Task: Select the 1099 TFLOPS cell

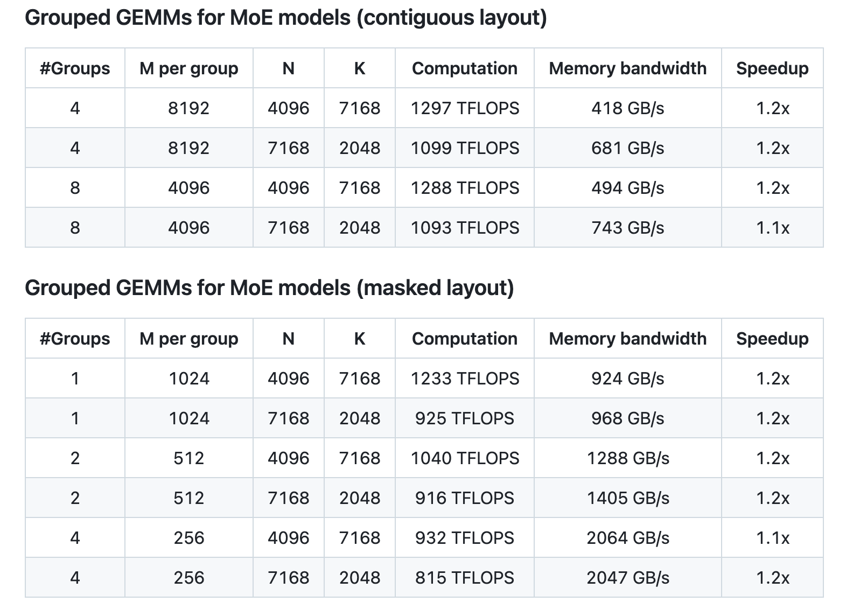Action: pyautogui.click(x=465, y=148)
